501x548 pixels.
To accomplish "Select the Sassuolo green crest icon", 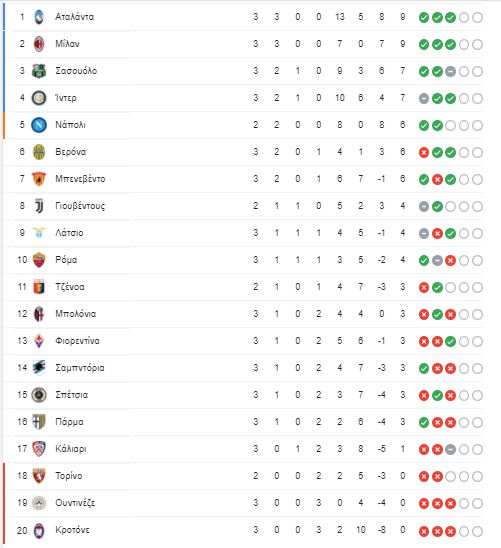I will [x=39, y=71].
